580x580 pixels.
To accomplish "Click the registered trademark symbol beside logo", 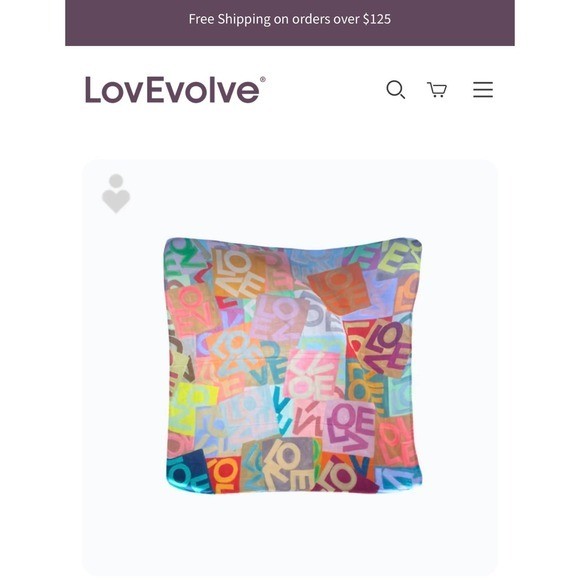I will click(263, 79).
